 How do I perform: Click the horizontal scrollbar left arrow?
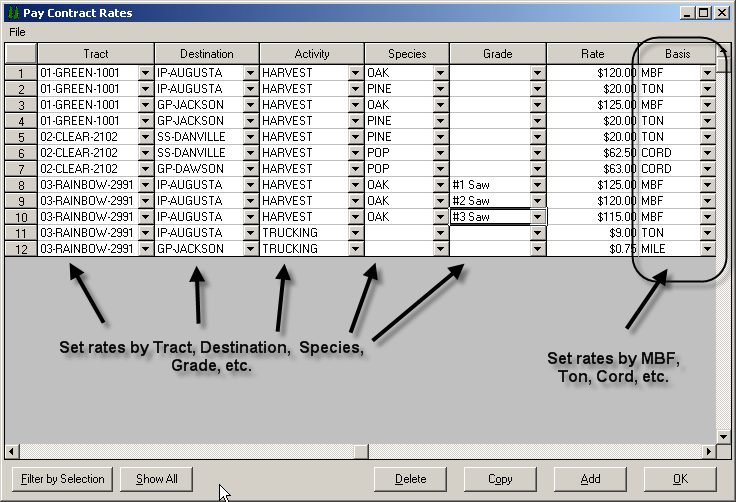click(x=12, y=452)
